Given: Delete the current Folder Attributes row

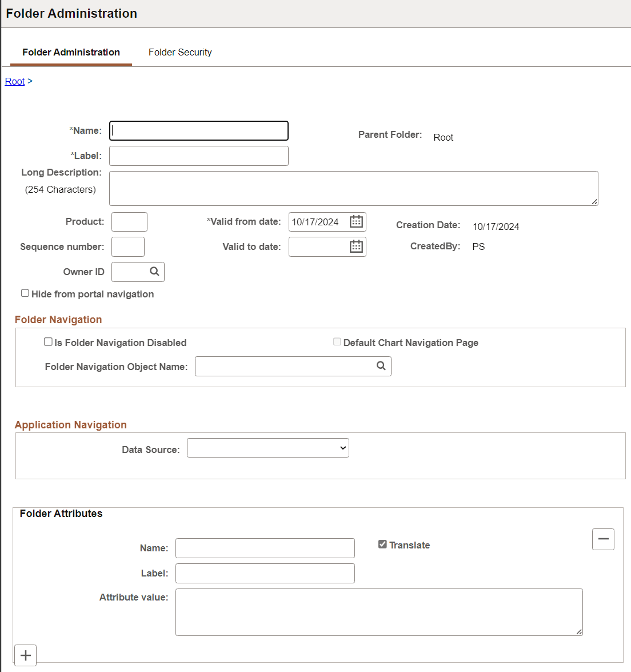Looking at the screenshot, I should [x=603, y=539].
